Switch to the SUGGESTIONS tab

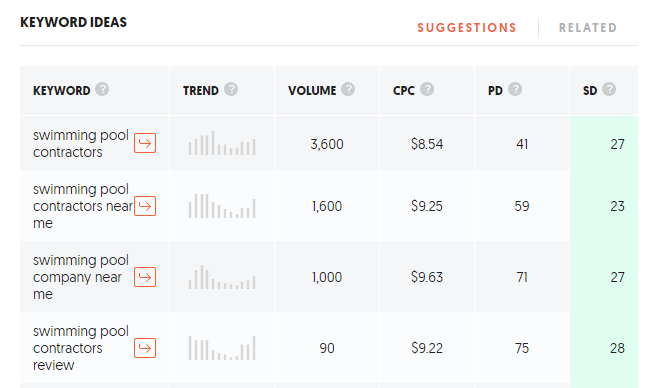coord(467,28)
